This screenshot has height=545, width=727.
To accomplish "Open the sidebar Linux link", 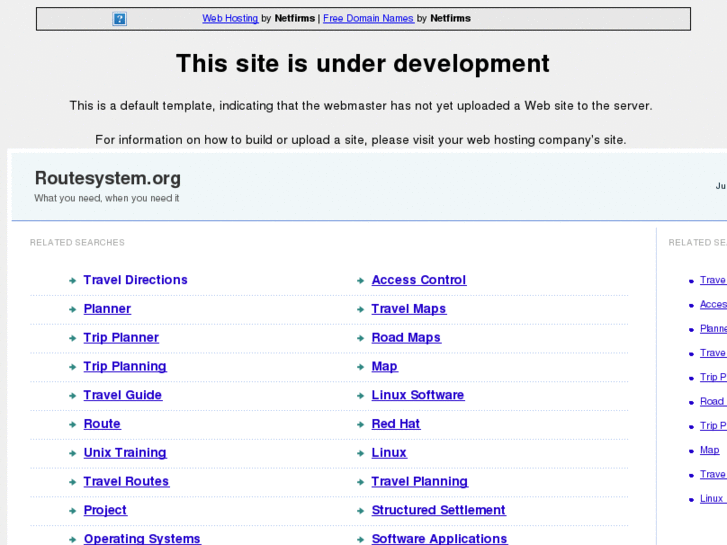I will [x=713, y=498].
